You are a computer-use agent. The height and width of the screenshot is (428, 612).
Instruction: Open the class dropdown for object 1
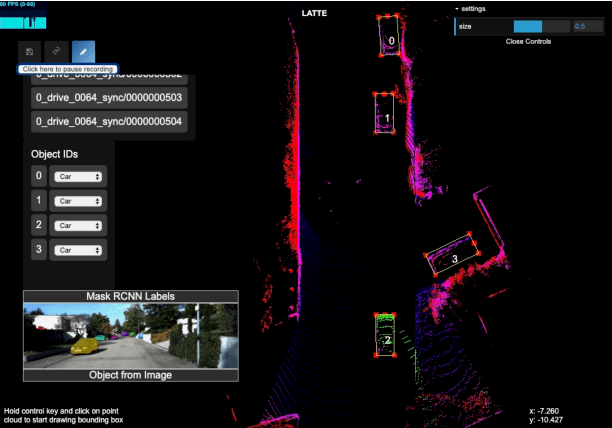click(78, 201)
